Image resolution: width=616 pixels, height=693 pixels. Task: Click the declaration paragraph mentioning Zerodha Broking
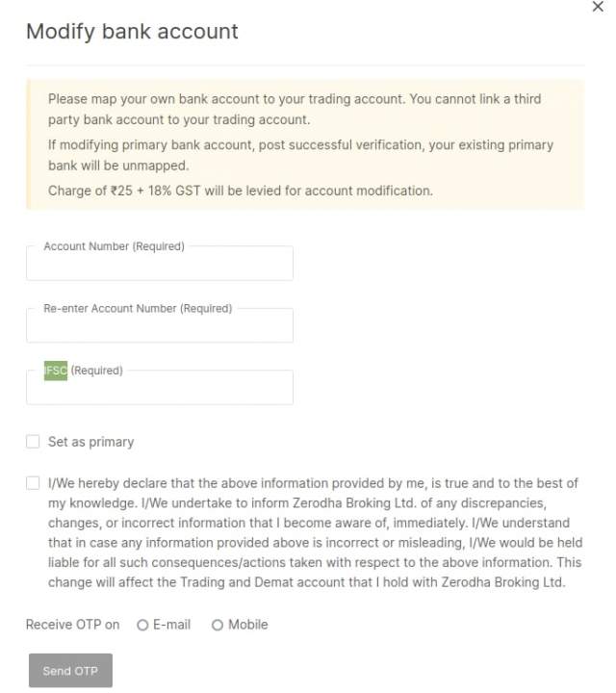click(314, 533)
